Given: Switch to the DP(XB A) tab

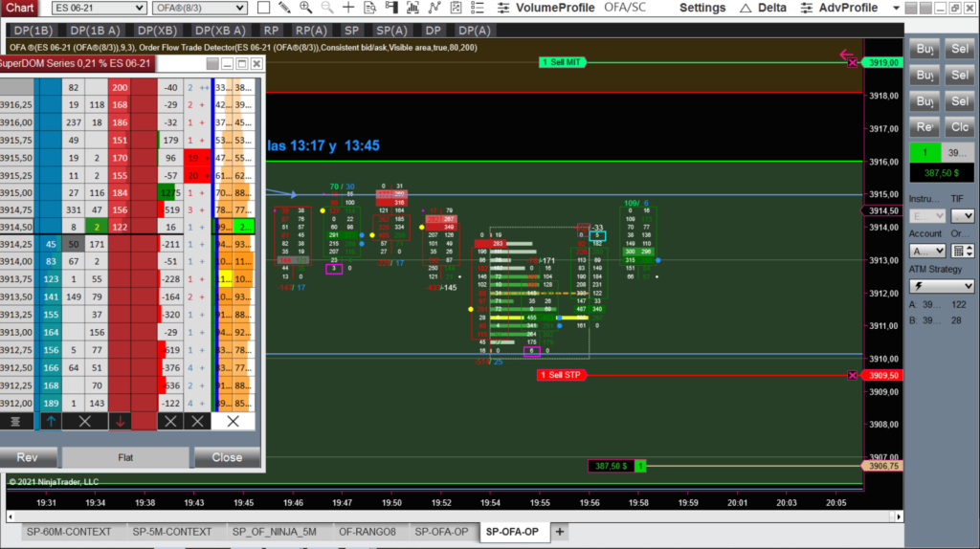Looking at the screenshot, I should coord(220,31).
